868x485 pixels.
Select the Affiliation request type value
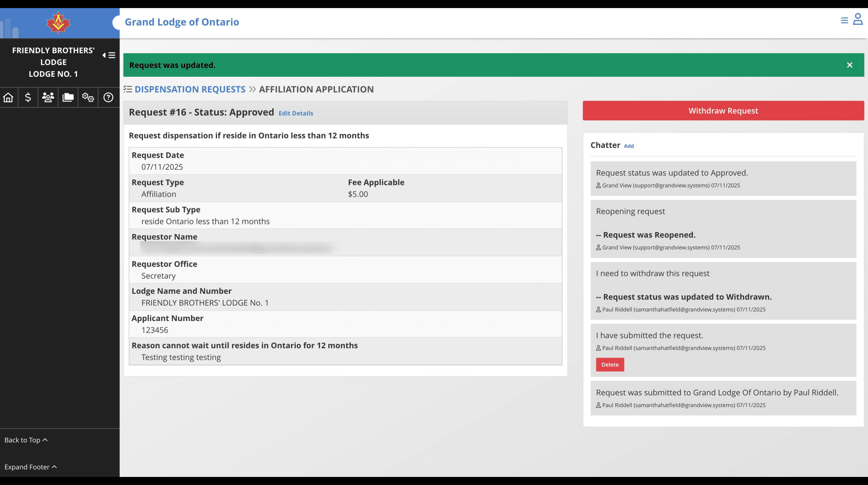[159, 194]
